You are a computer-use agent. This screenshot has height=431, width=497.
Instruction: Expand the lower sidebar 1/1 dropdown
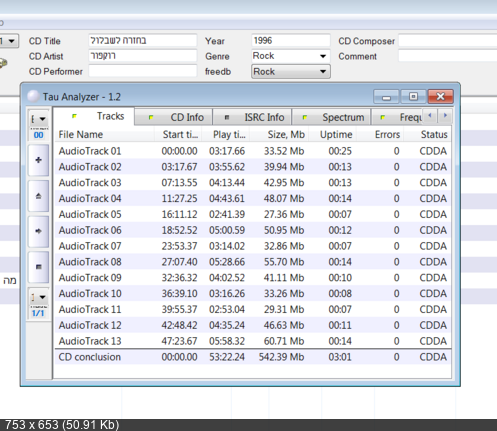click(38, 297)
